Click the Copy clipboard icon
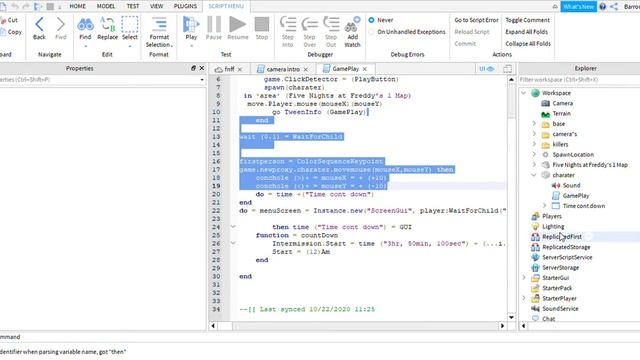The width and height of the screenshot is (640, 360). pos(3,32)
